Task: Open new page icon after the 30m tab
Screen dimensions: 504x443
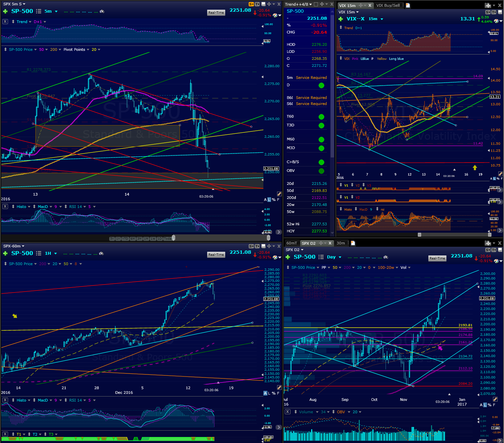Action: point(353,243)
